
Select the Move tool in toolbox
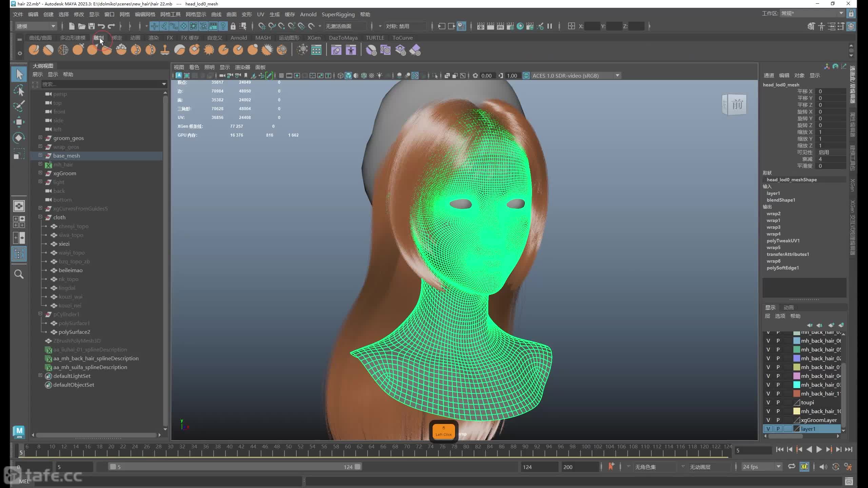pos(19,122)
